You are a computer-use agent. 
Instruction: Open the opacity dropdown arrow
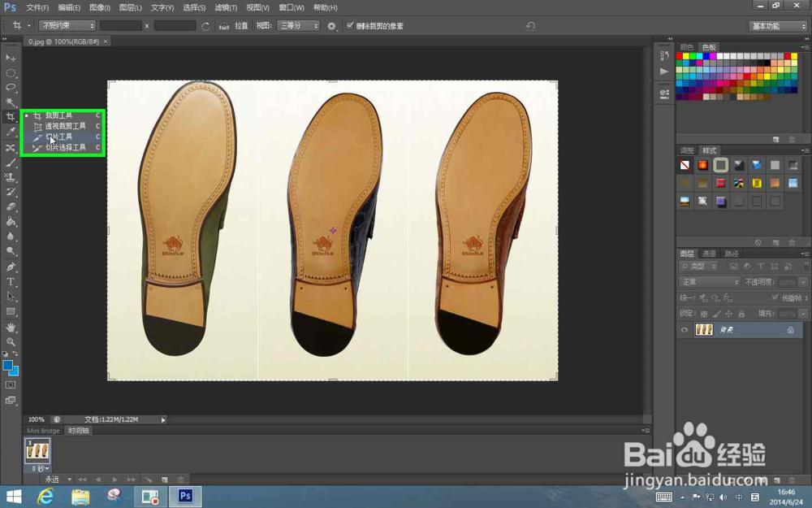(803, 281)
